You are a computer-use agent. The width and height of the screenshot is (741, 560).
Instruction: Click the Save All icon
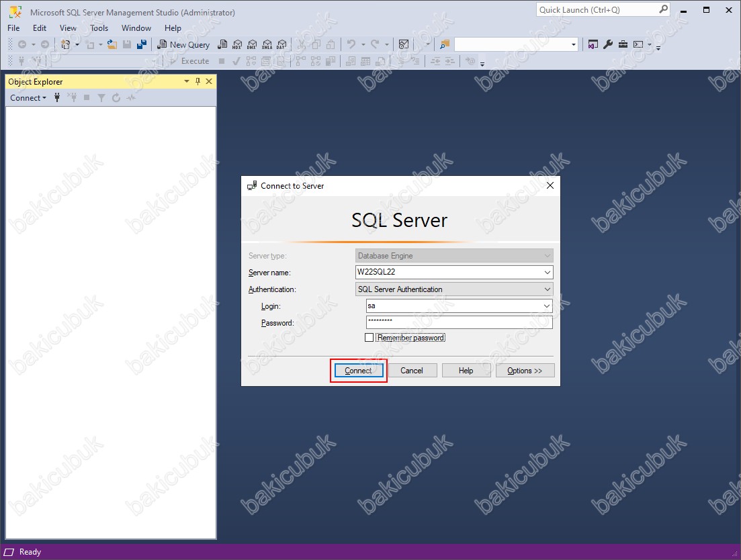pyautogui.click(x=141, y=44)
